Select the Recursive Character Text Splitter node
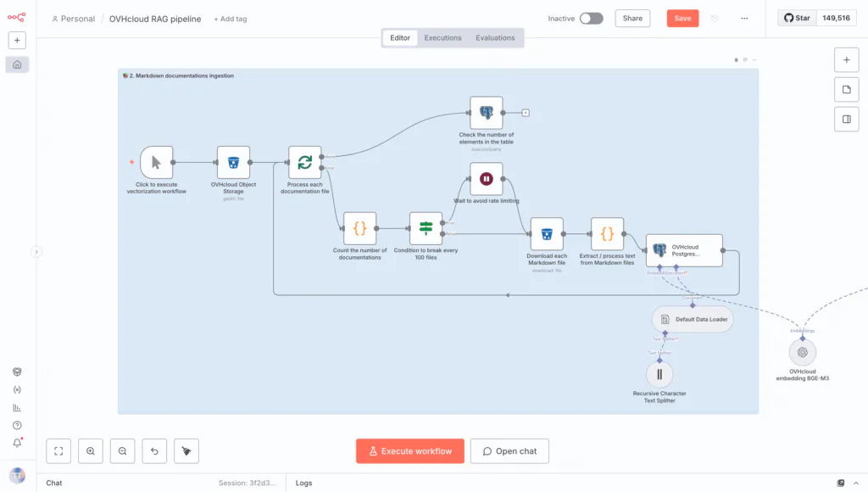Viewport: 868px width, 492px height. tap(659, 375)
